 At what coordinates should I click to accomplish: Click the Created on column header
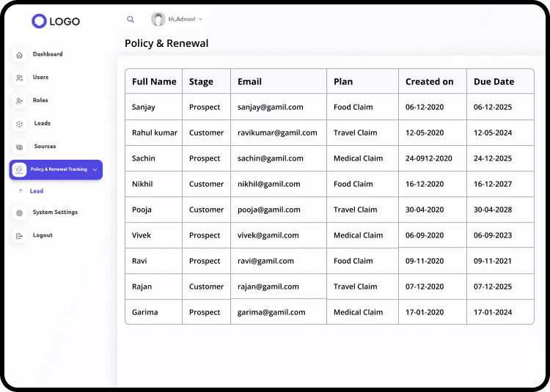pos(430,81)
